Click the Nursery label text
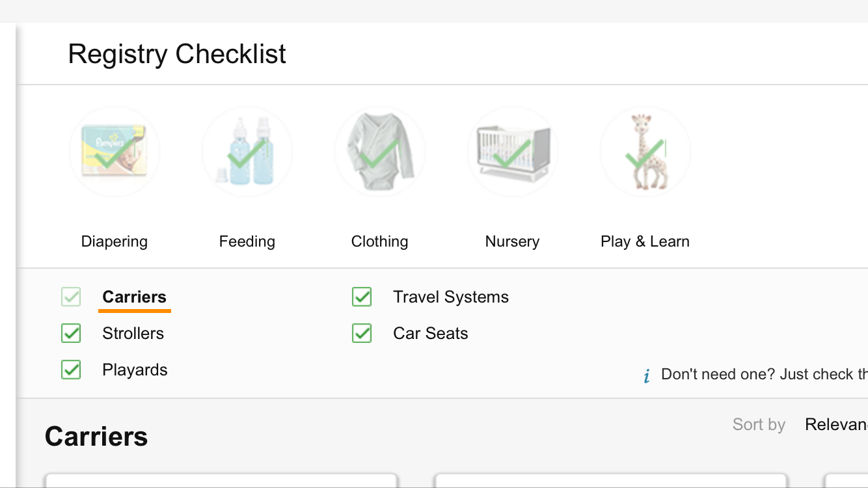Screen dimensions: 868x488 point(513,241)
